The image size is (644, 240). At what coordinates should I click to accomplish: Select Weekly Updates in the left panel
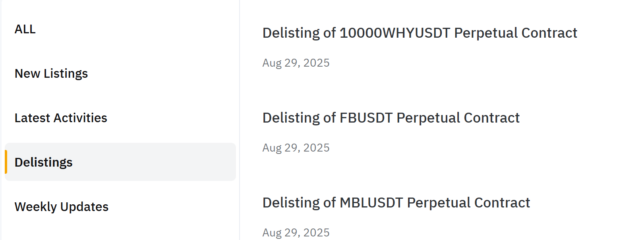coord(62,207)
